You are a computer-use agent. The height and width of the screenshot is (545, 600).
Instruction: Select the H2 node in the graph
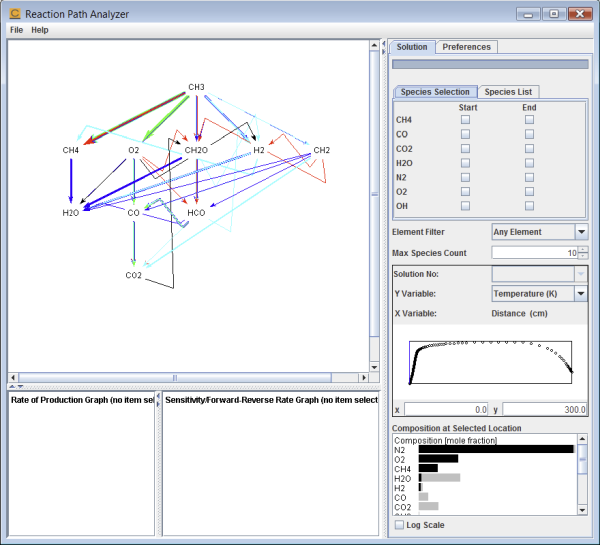pos(259,150)
